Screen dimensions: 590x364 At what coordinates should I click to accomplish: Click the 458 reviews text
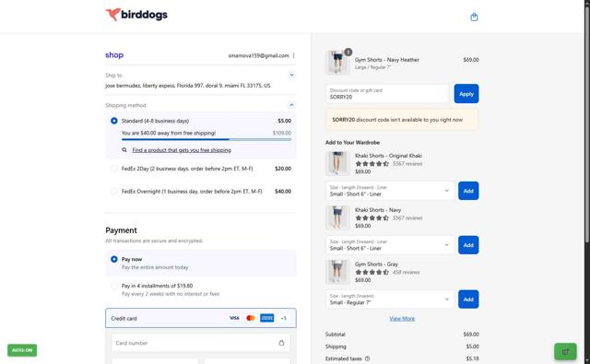pyautogui.click(x=406, y=272)
